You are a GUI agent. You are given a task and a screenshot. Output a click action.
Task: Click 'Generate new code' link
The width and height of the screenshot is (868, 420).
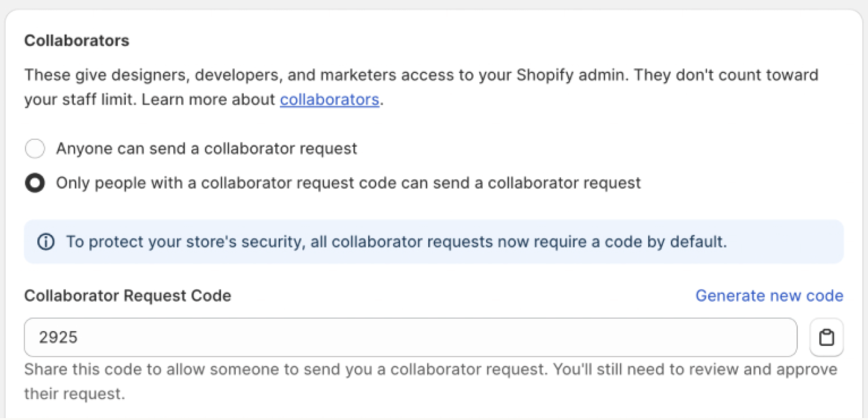tap(769, 295)
